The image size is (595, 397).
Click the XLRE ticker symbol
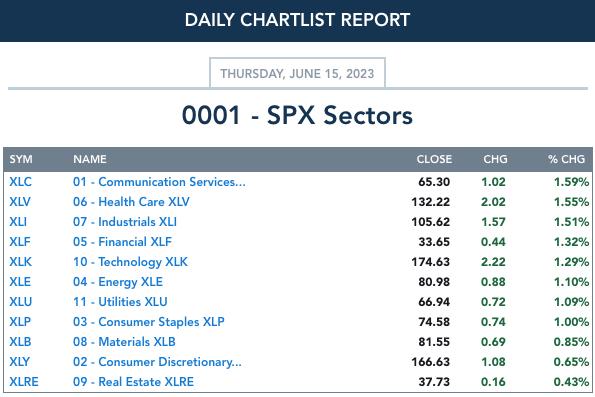click(x=24, y=382)
